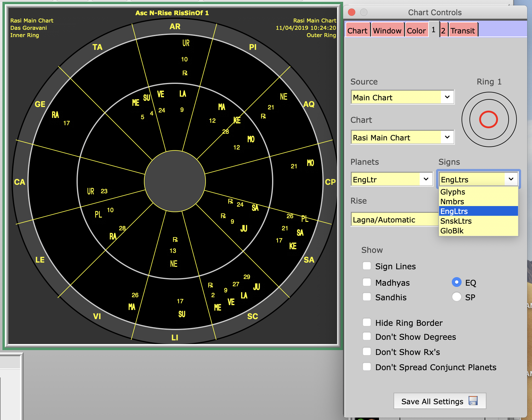The width and height of the screenshot is (532, 420).
Task: Close the Chart Controls window
Action: click(x=352, y=12)
